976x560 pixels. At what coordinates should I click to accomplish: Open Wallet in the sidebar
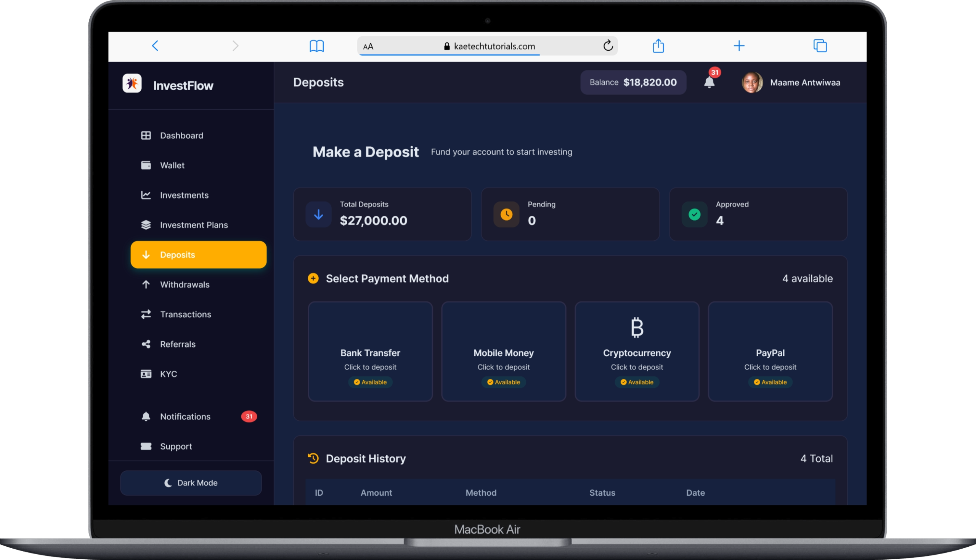199,165
